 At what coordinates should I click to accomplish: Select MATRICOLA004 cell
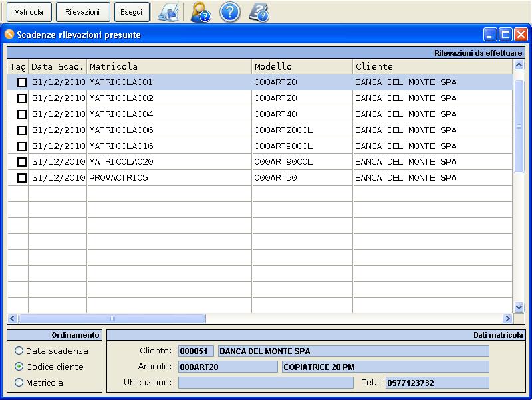[x=170, y=114]
